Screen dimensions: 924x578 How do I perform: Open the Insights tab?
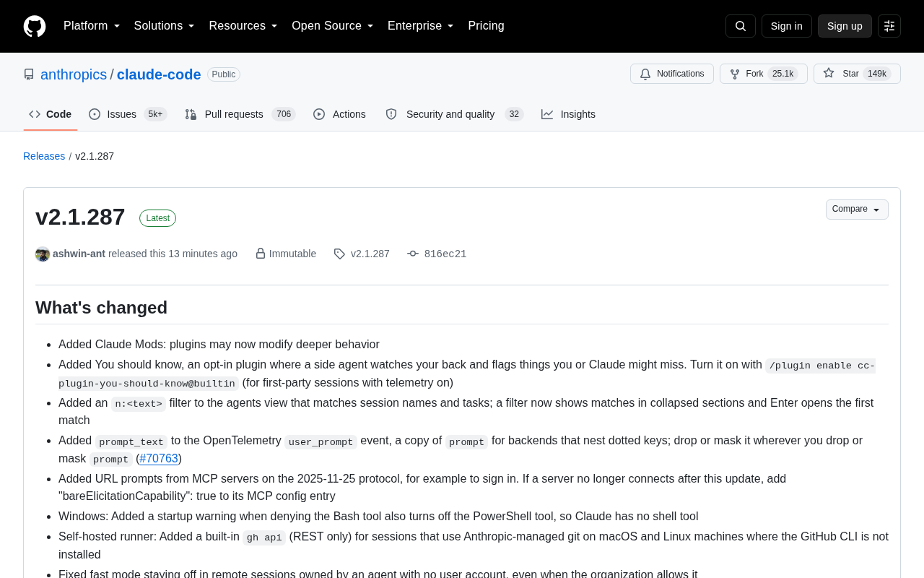click(569, 114)
